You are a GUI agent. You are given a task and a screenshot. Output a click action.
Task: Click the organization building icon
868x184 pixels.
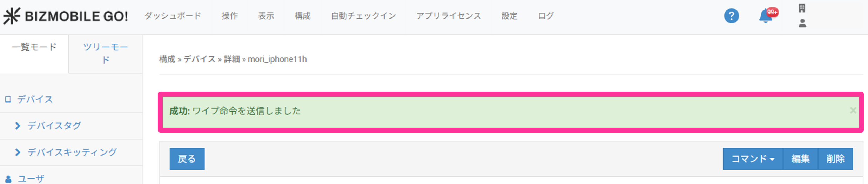pyautogui.click(x=802, y=8)
